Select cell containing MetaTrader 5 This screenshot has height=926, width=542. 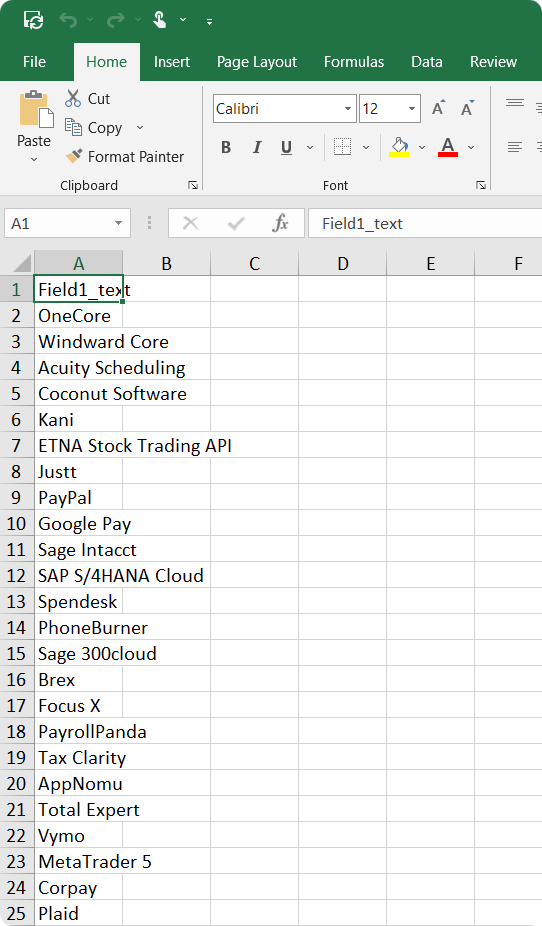(x=79, y=862)
